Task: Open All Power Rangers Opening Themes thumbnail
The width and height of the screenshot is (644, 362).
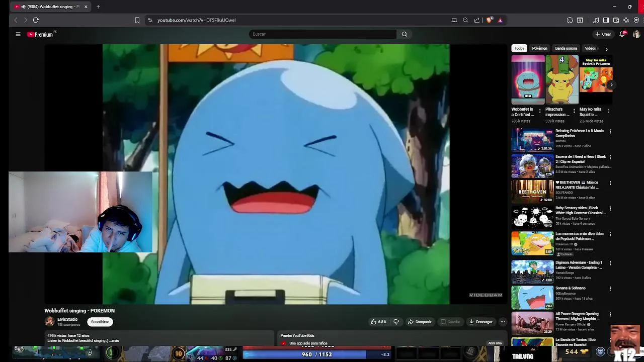Action: coord(532,323)
